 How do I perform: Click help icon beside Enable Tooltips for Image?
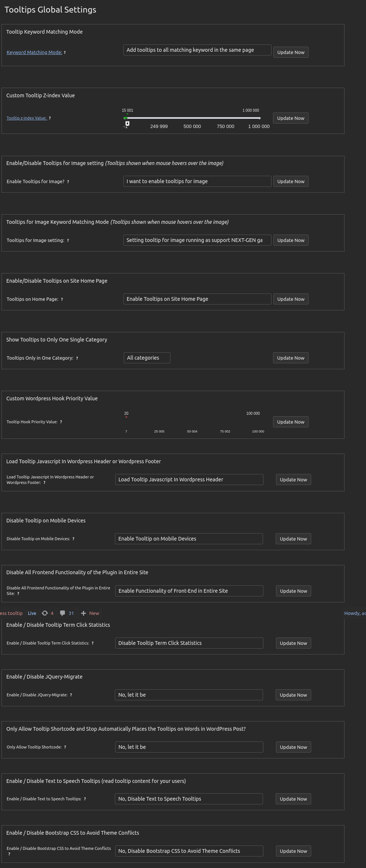pos(68,182)
